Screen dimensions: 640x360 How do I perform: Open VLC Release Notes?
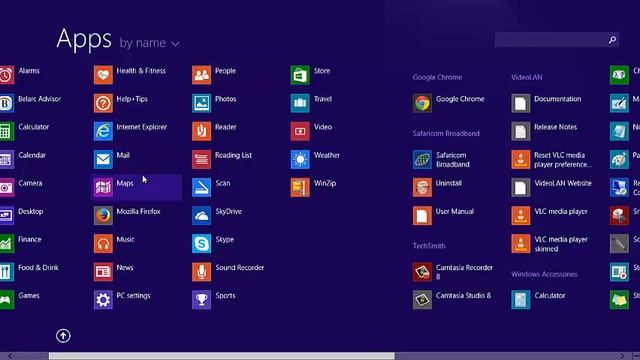click(x=544, y=131)
